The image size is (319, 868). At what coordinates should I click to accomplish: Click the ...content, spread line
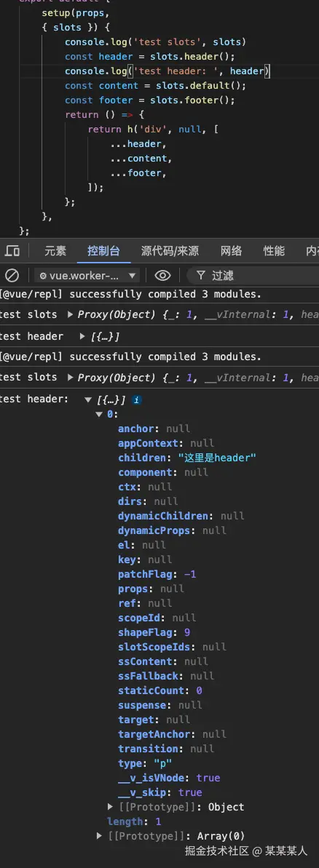(x=141, y=159)
